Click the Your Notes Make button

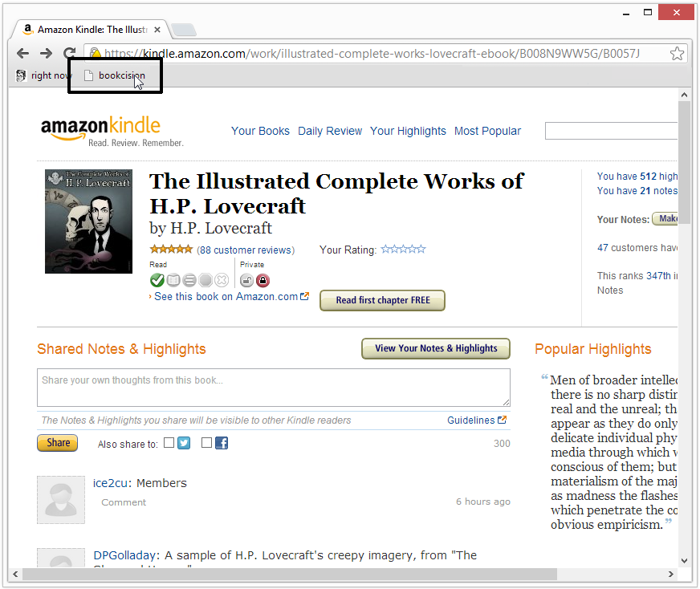point(665,219)
